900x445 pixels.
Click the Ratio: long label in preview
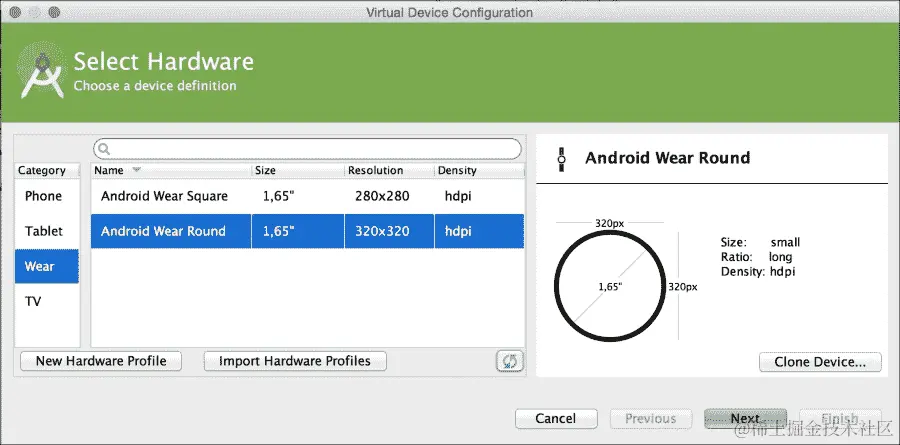coord(757,257)
